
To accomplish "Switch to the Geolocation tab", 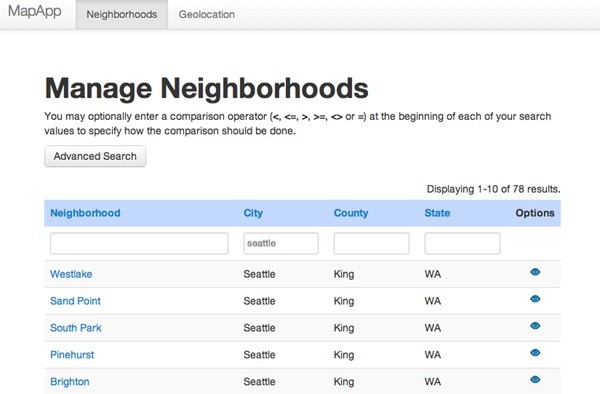I will (x=207, y=15).
